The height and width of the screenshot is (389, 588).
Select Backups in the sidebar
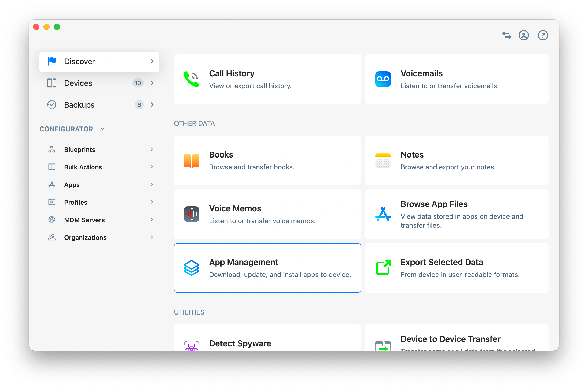tap(99, 105)
